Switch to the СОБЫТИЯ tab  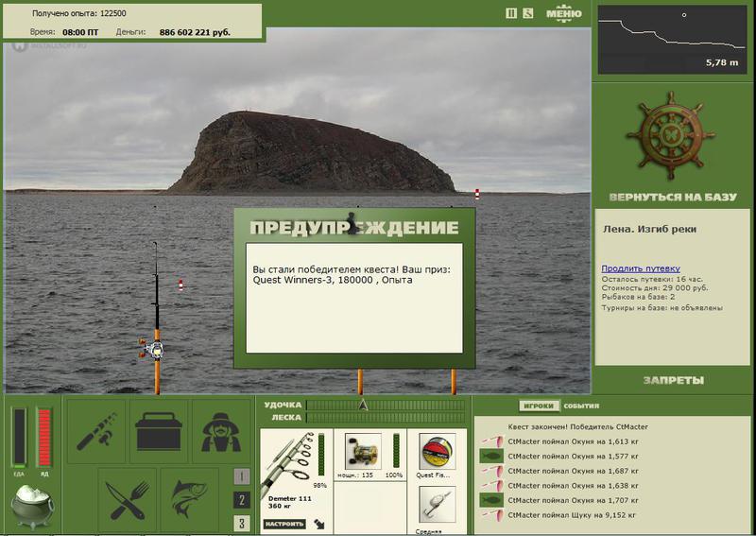tap(581, 406)
